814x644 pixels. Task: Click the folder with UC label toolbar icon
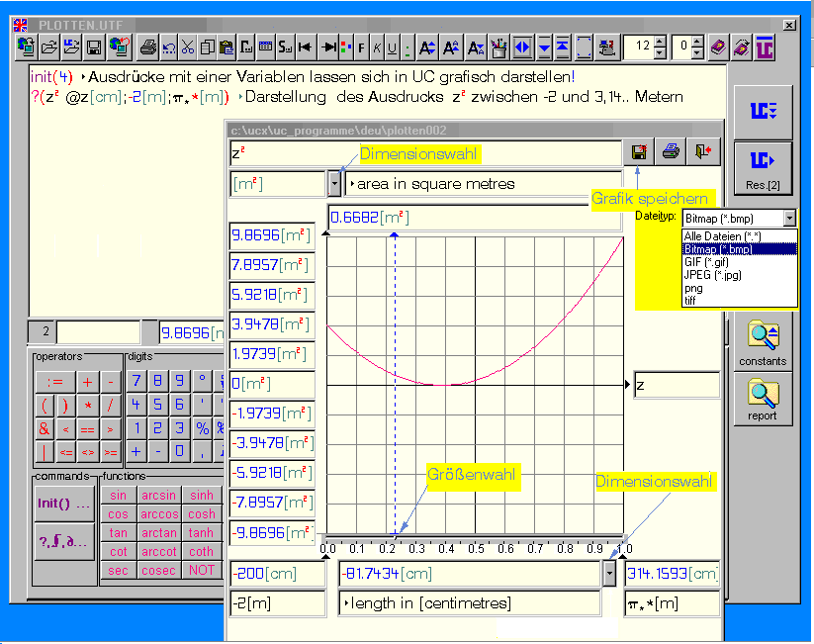click(71, 47)
